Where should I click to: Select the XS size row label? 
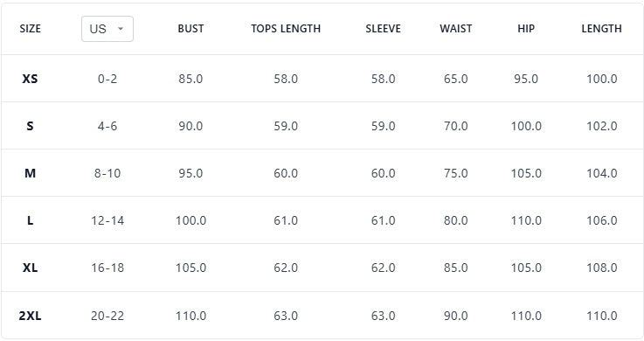tap(30, 79)
